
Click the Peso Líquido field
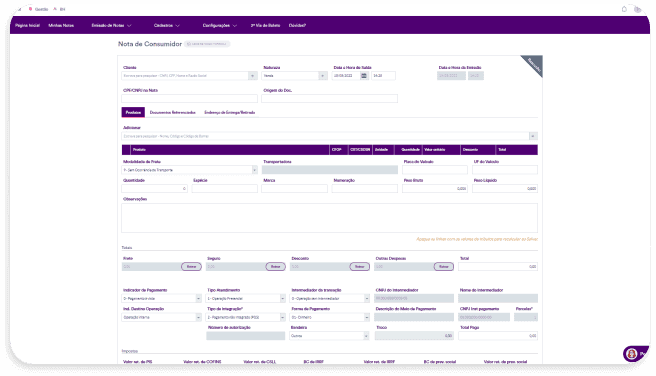[505, 189]
